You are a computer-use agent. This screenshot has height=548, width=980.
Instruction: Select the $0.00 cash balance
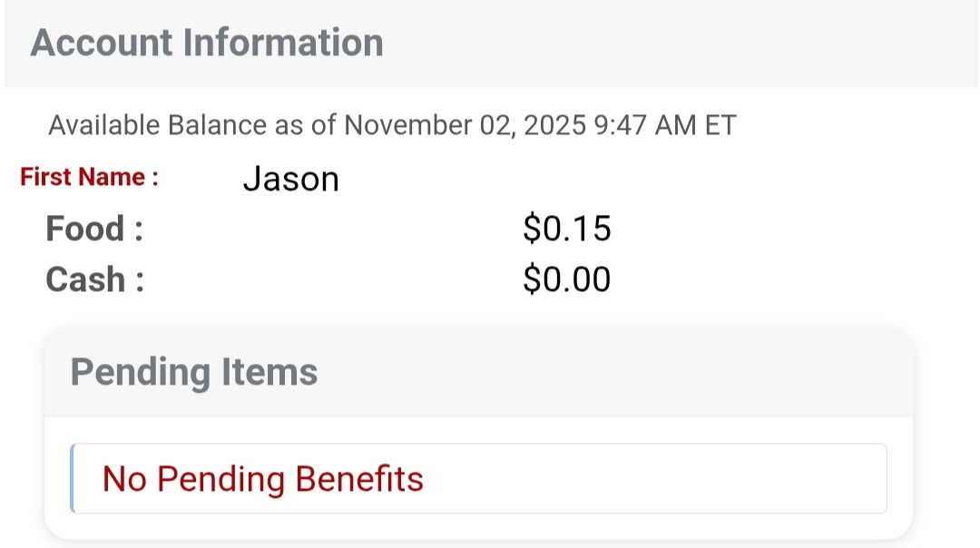(x=567, y=279)
